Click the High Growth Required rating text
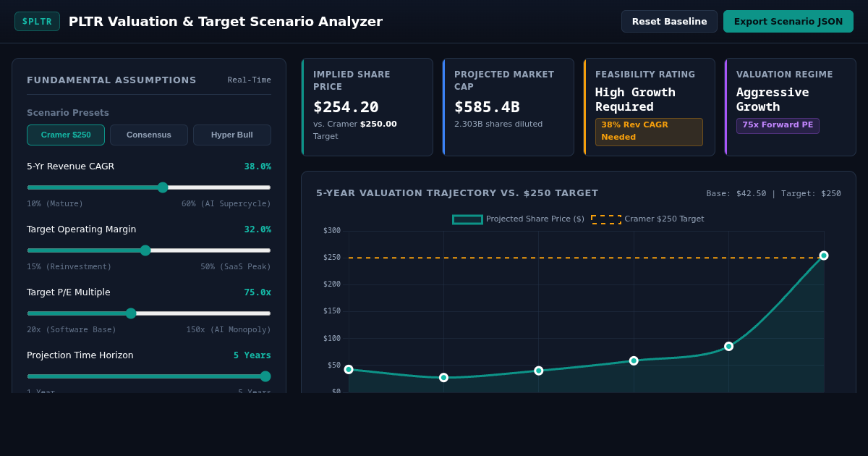The image size is (868, 456). [x=635, y=99]
